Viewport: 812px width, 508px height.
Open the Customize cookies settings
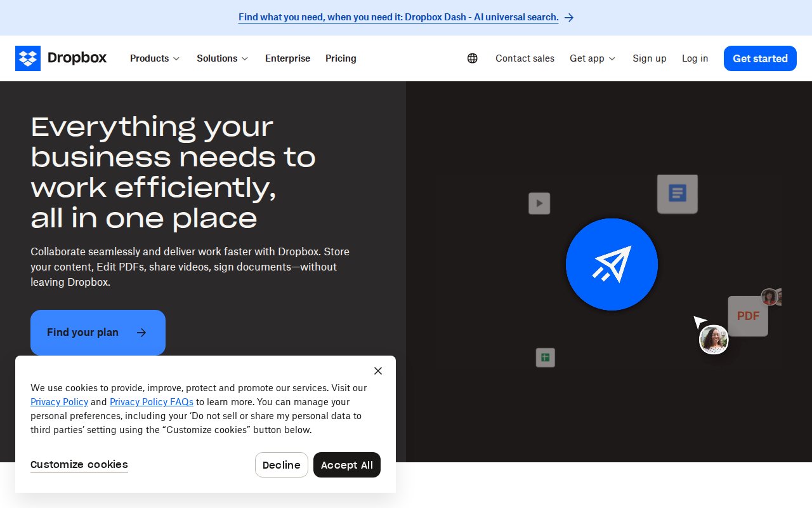point(79,465)
